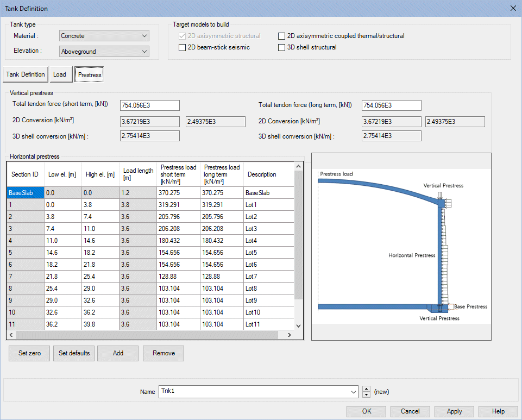Expand the Elevation dropdown set to Aboveground

point(104,51)
